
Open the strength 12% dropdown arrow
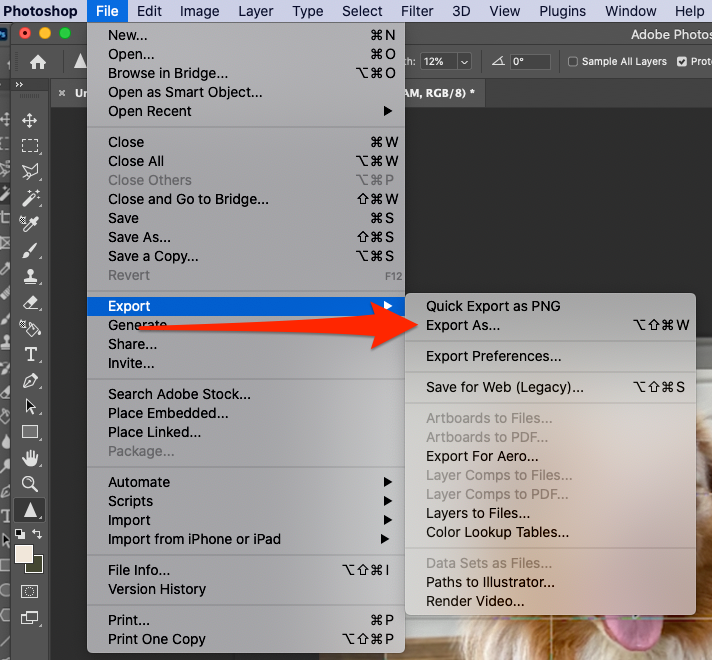point(464,61)
